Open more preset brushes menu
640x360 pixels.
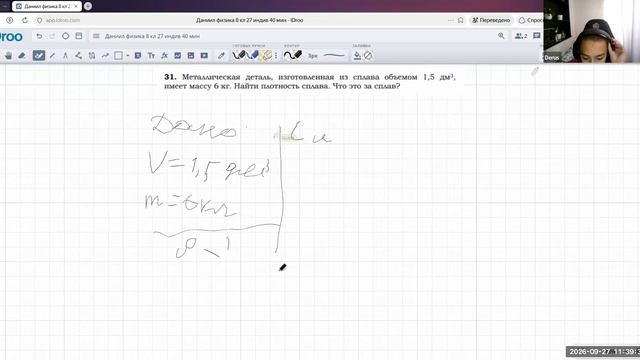pos(276,56)
